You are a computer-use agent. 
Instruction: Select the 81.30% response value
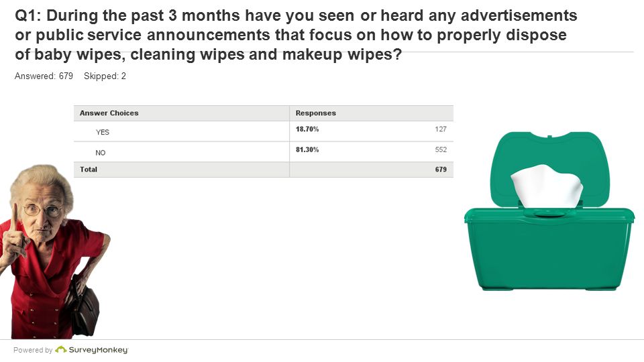tap(307, 149)
